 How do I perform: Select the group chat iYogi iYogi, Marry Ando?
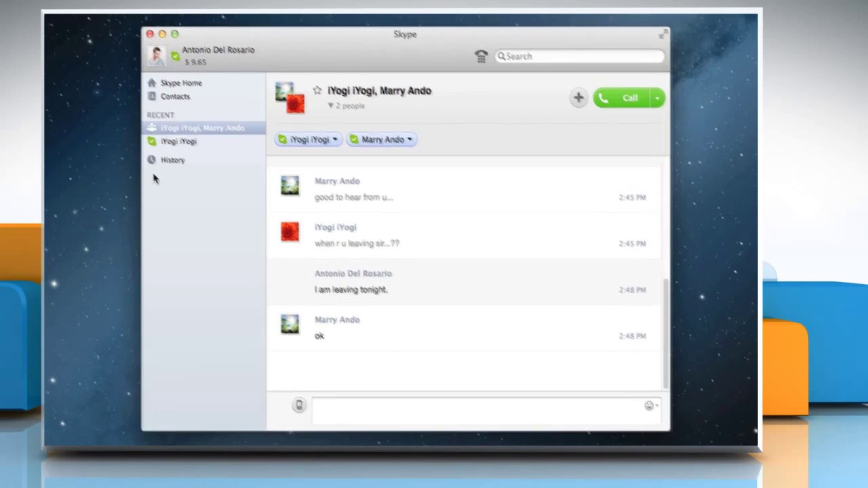tap(203, 127)
